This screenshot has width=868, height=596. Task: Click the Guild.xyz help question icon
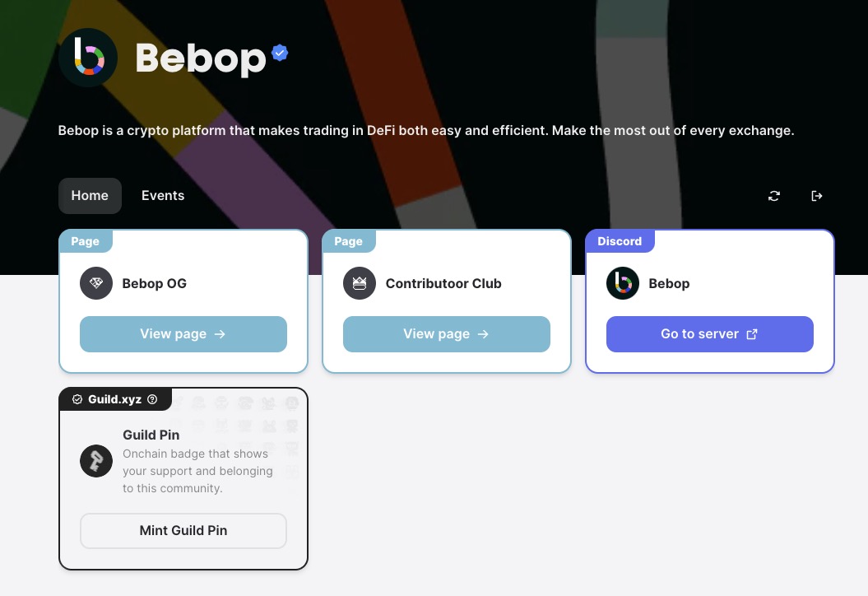tap(152, 399)
